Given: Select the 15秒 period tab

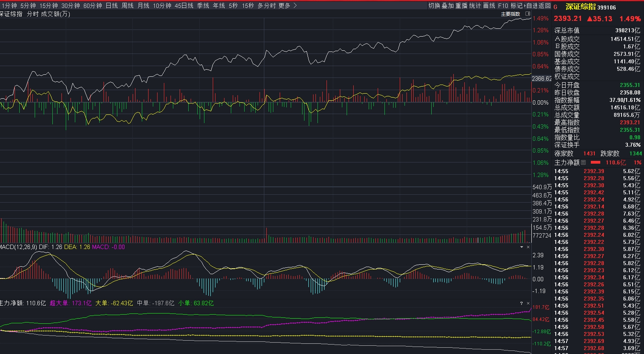Looking at the screenshot, I should click(x=248, y=6).
